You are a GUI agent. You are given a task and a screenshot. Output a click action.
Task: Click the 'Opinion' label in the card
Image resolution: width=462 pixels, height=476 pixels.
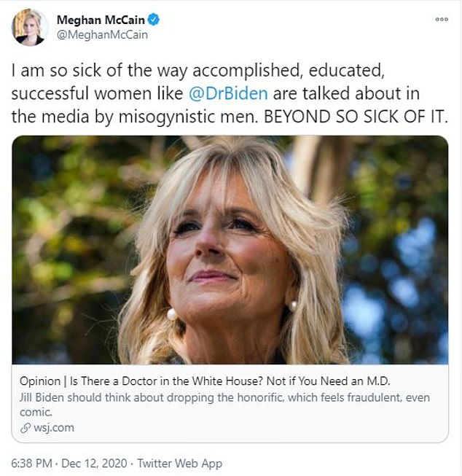pyautogui.click(x=40, y=381)
